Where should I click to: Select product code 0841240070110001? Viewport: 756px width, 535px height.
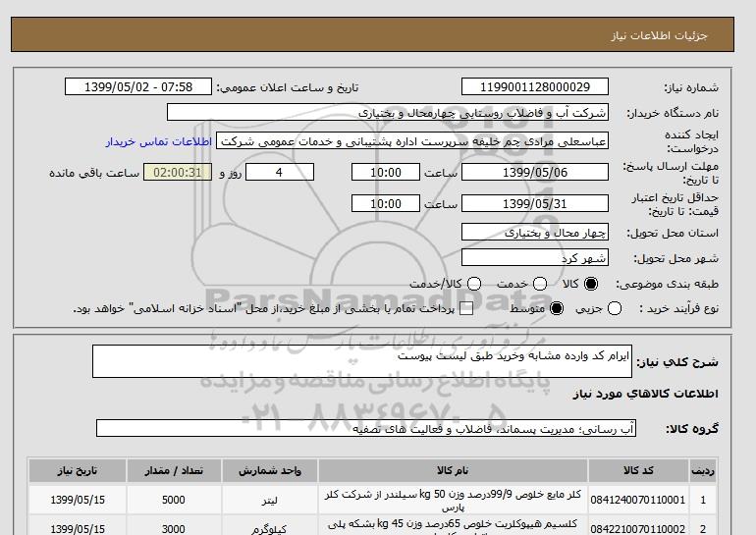click(638, 500)
